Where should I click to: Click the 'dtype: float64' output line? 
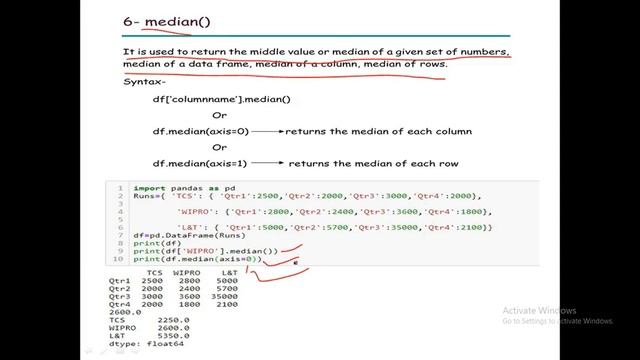tap(146, 344)
